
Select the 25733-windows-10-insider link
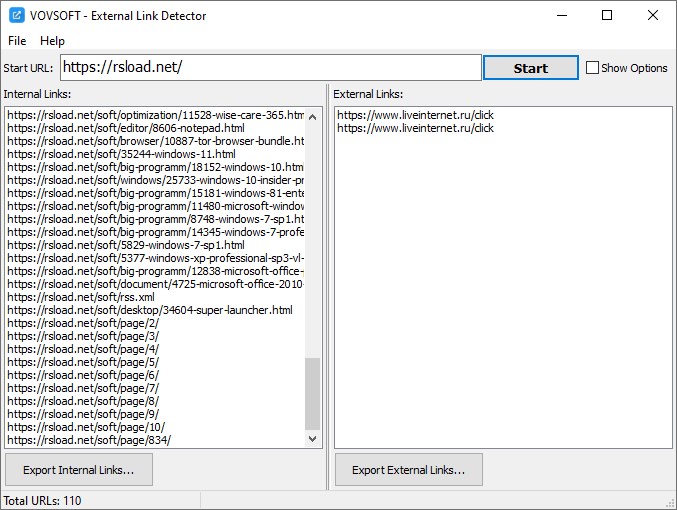155,180
